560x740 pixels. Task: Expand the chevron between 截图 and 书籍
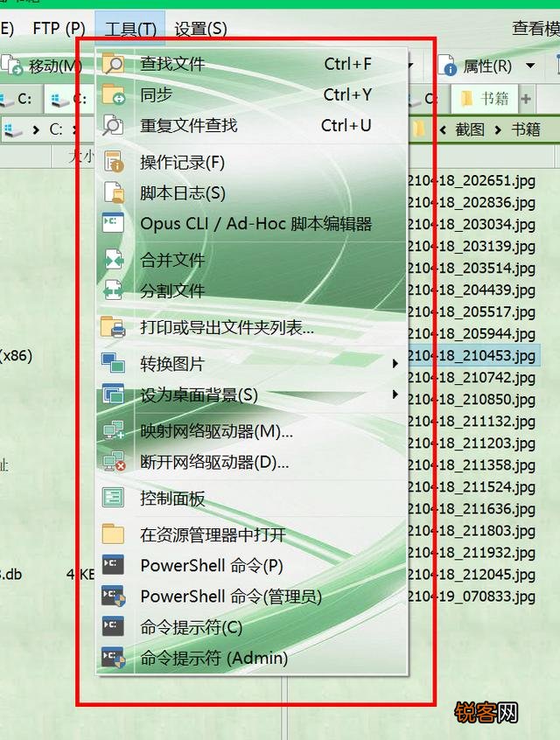[x=498, y=129]
